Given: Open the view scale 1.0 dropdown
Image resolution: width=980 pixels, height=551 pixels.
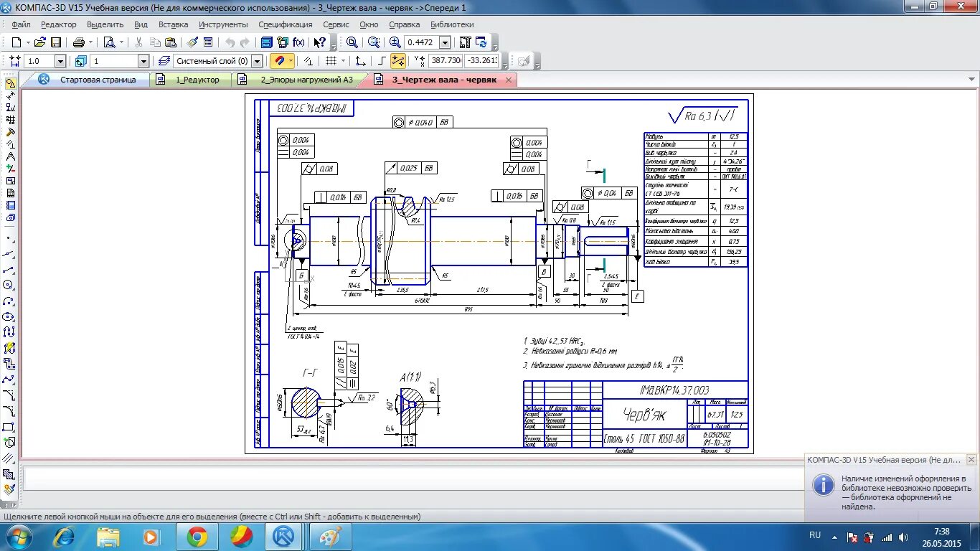Looking at the screenshot, I should pyautogui.click(x=60, y=62).
